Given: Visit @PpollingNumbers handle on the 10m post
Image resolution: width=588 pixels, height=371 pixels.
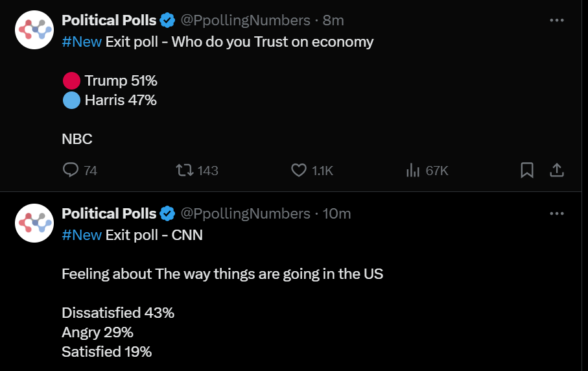Looking at the screenshot, I should click(x=244, y=213).
